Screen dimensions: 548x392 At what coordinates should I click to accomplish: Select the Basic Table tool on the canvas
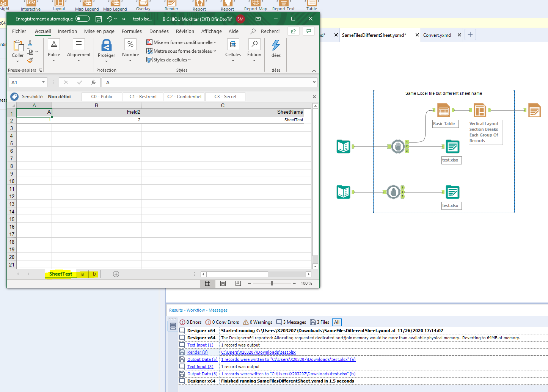click(x=443, y=110)
